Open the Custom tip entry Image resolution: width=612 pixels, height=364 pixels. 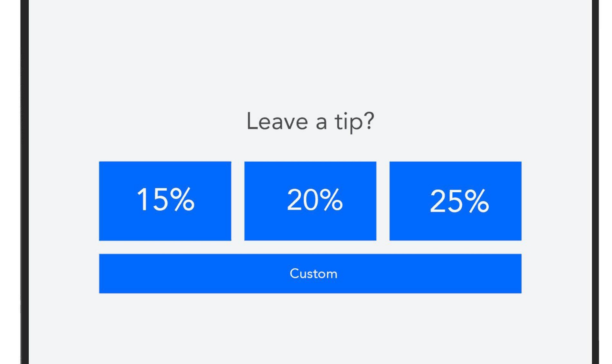click(x=310, y=274)
